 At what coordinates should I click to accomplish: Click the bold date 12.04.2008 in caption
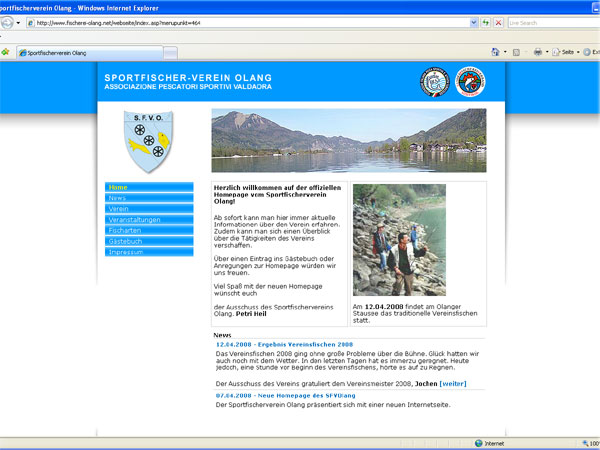pyautogui.click(x=384, y=307)
